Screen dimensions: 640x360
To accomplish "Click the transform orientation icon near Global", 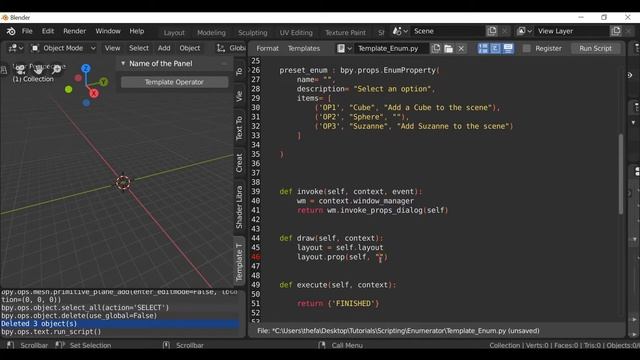I will 221,48.
